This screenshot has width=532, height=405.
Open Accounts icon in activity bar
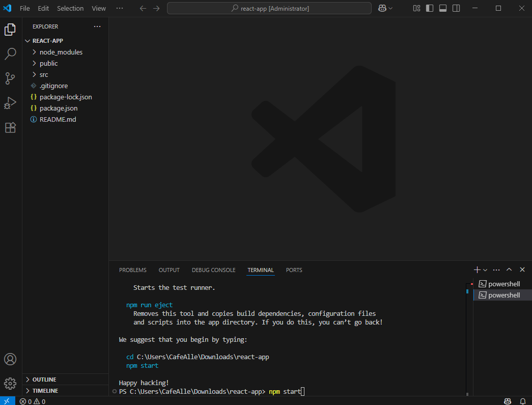[x=10, y=359]
